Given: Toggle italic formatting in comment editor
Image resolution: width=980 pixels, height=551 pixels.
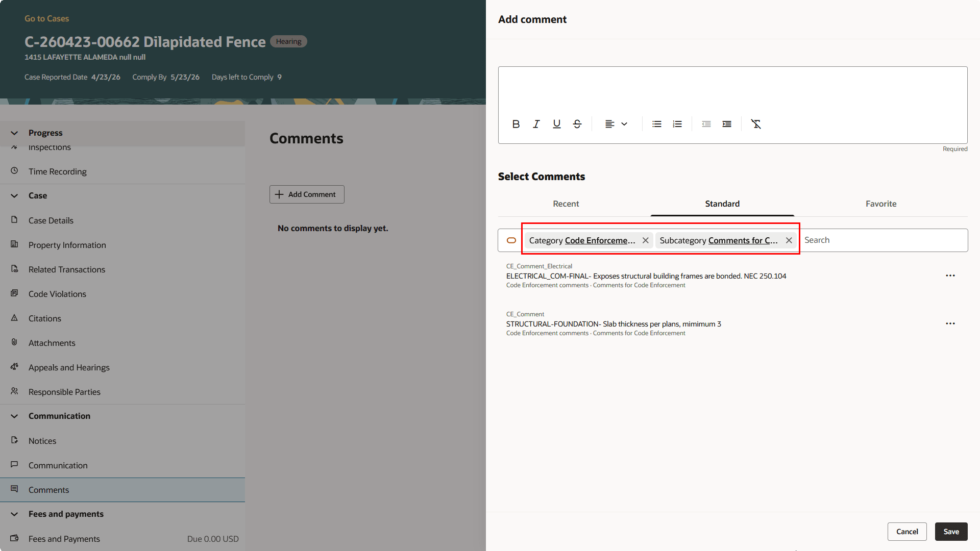Looking at the screenshot, I should pyautogui.click(x=536, y=124).
